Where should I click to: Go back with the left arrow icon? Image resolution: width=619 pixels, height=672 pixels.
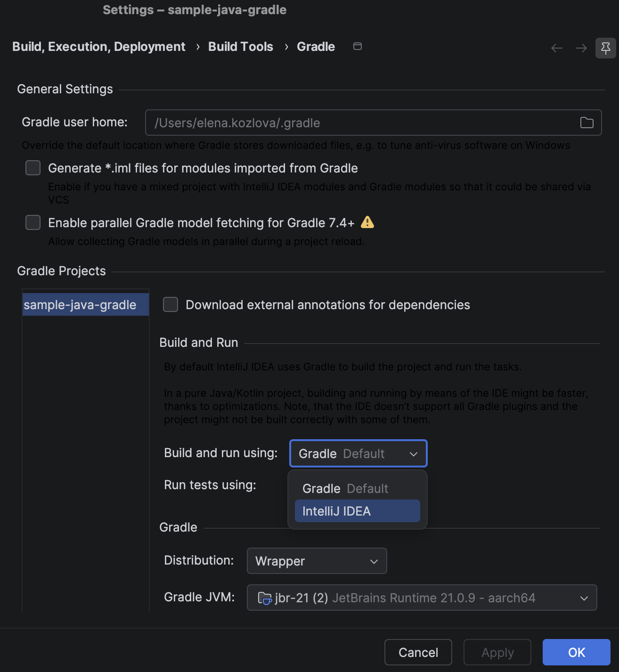[557, 48]
